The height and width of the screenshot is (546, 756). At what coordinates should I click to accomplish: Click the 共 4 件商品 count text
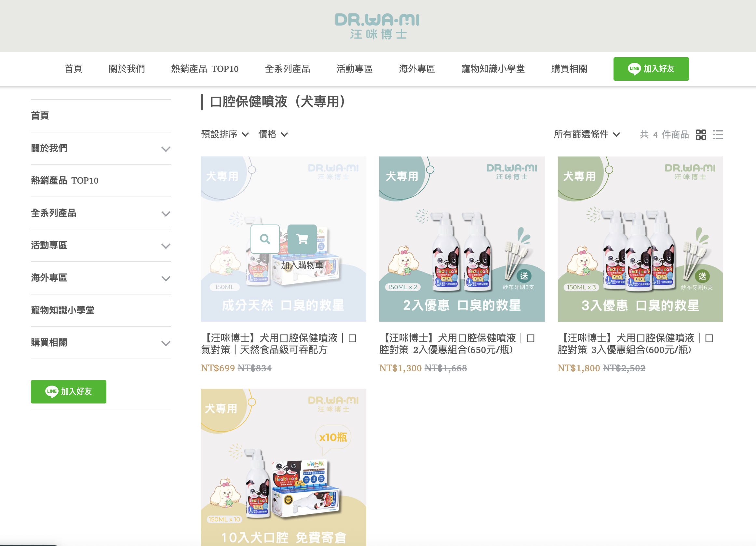[664, 135]
